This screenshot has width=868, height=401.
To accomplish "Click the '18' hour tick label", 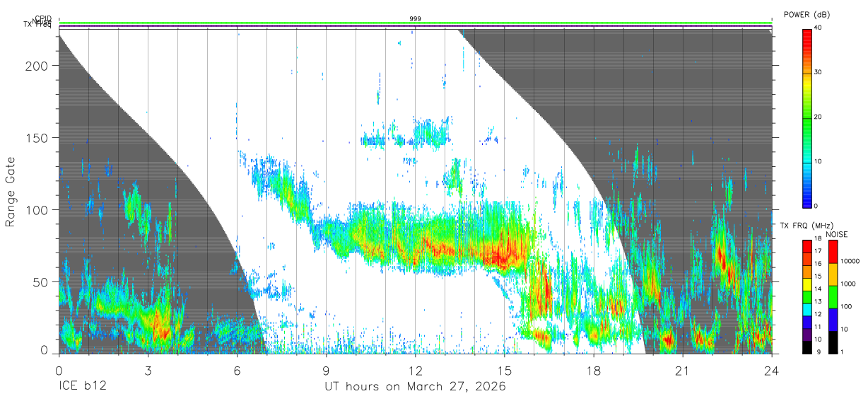I will click(594, 370).
